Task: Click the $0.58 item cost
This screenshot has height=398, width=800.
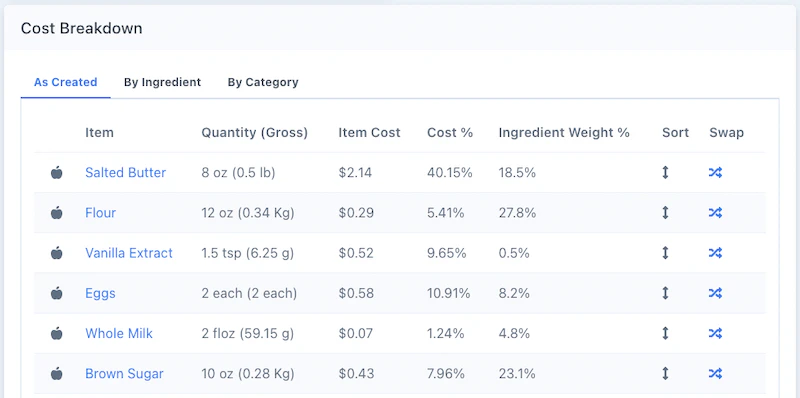Action: click(x=356, y=293)
